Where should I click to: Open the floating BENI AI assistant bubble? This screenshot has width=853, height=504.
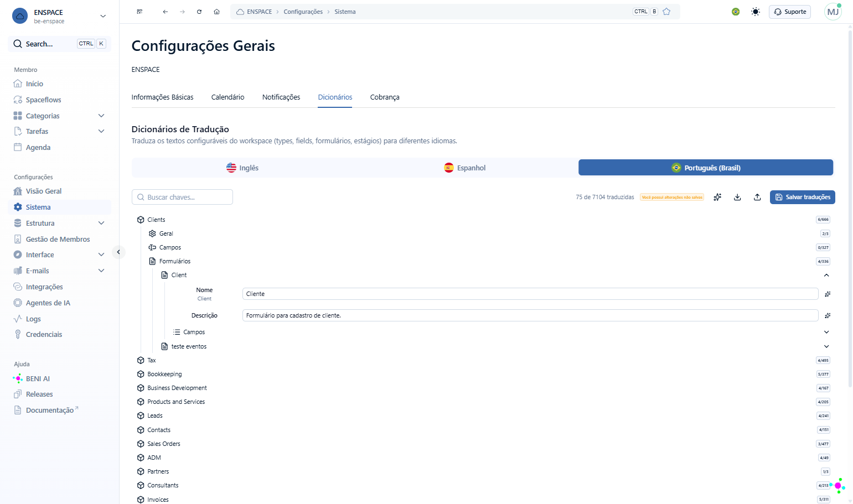(838, 486)
